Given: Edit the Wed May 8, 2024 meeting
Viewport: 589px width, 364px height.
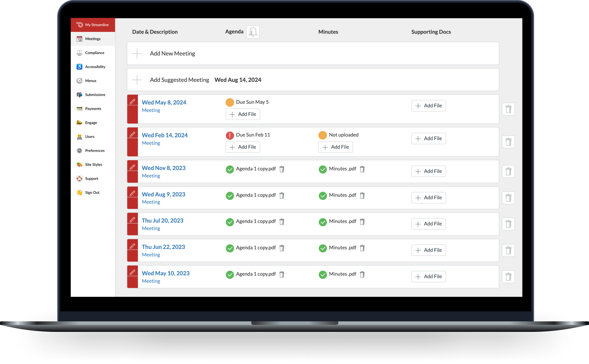Looking at the screenshot, I should tap(132, 102).
